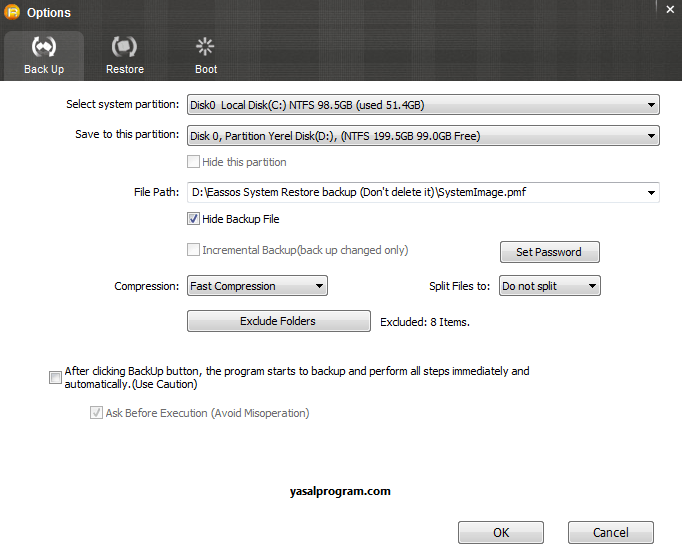The image size is (682, 550).
Task: Click the Set Password button
Action: pos(549,252)
